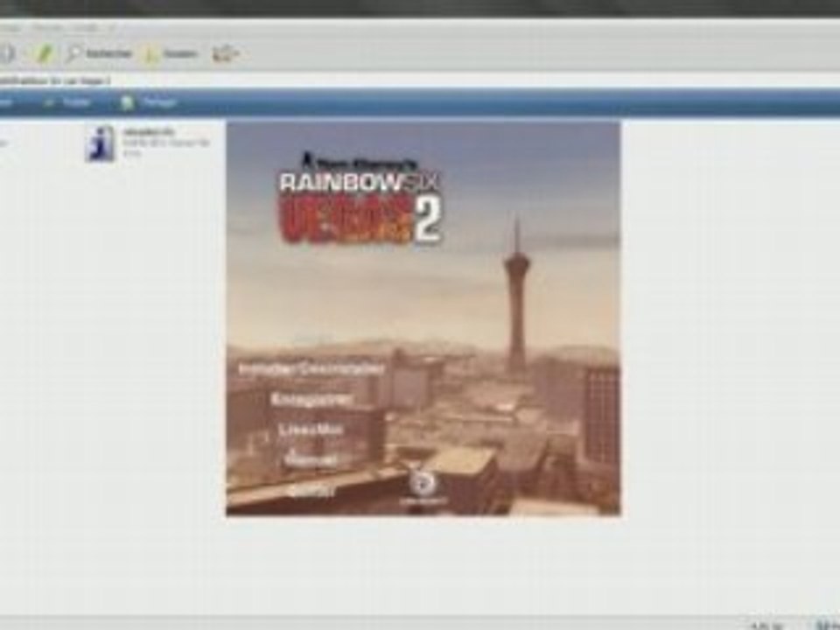Viewport: 840px width, 630px height.
Task: Open the views icon with dropdown arrow
Action: click(226, 53)
